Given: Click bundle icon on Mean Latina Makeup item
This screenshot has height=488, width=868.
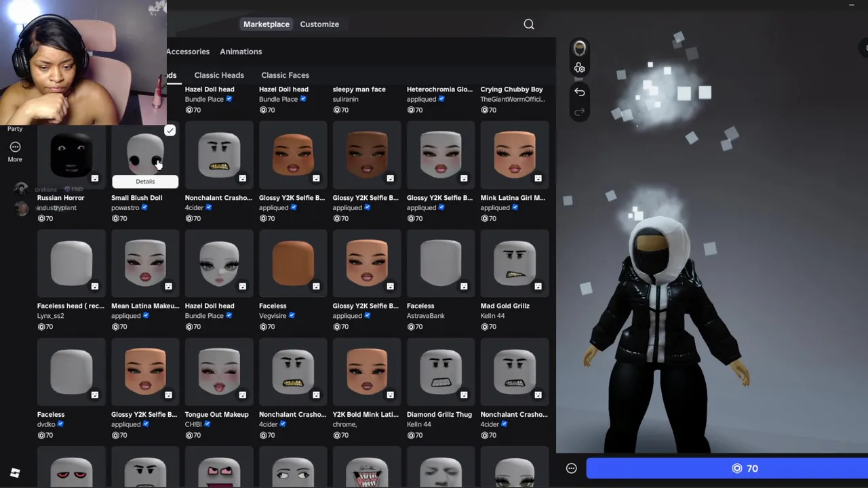Looking at the screenshot, I should [169, 287].
